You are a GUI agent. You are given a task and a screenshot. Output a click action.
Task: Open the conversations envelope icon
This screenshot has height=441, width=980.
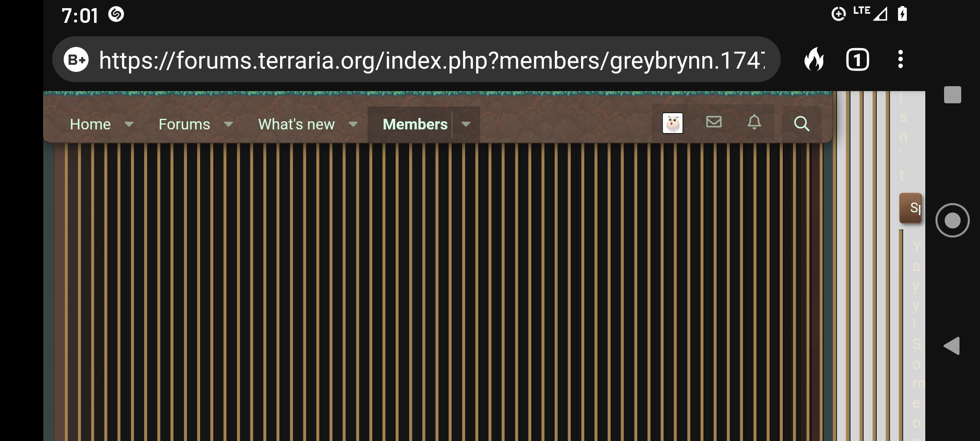pyautogui.click(x=714, y=122)
